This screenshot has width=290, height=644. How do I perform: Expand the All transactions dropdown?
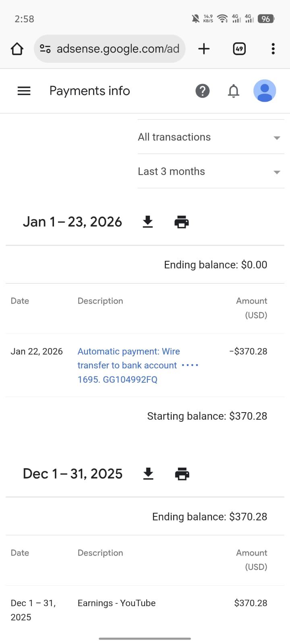(211, 137)
